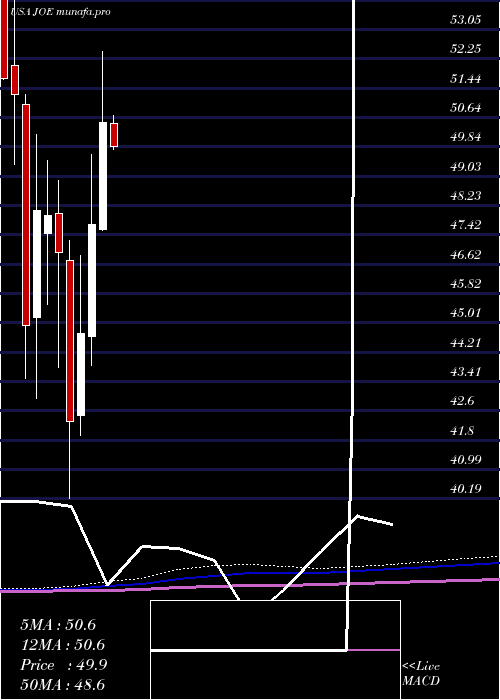Select the 5MA : 50.6 readout
Screen dimensions: 500x700
pos(58,625)
